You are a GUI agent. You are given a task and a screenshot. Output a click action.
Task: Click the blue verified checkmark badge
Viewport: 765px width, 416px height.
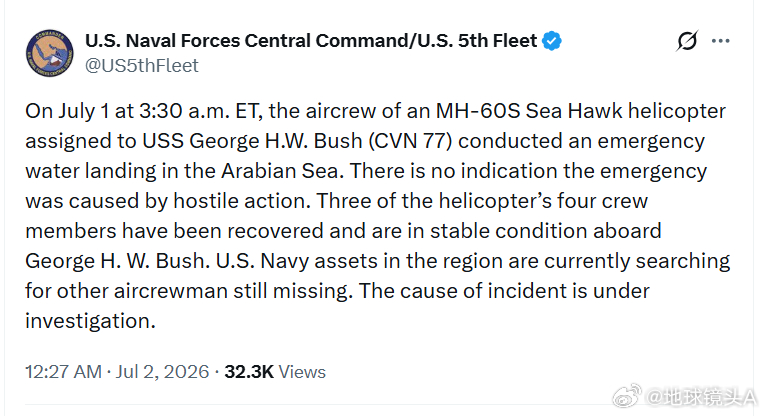(552, 41)
